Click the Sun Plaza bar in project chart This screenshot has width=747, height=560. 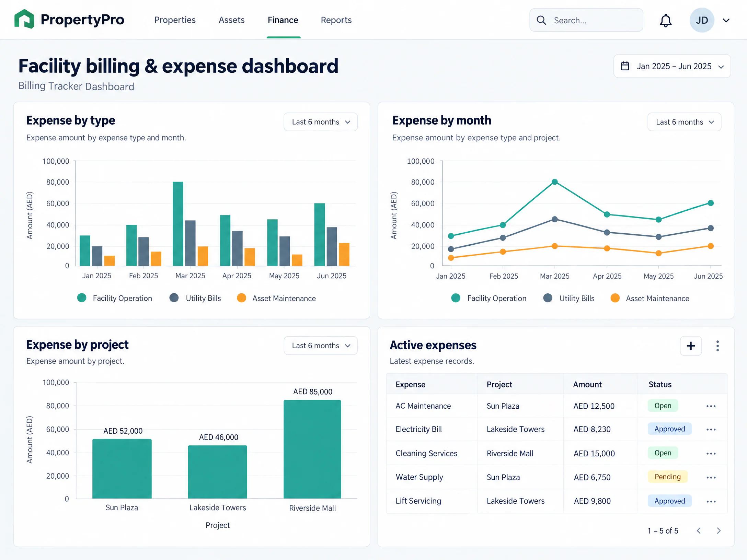coord(122,469)
